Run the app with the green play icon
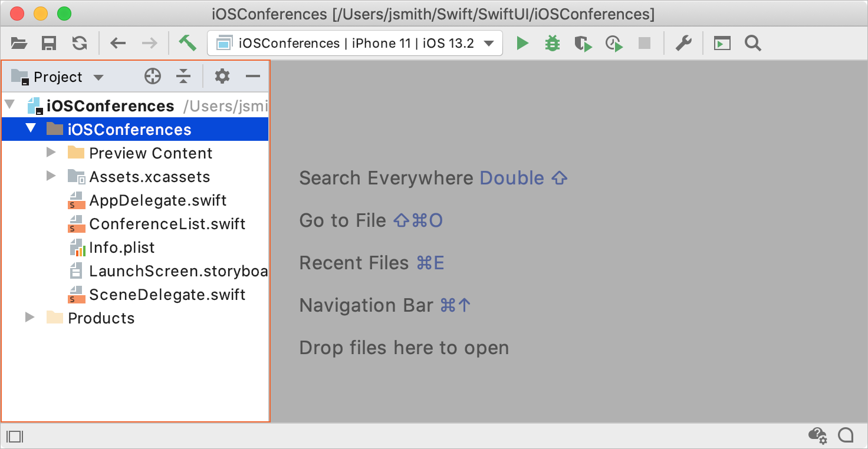 tap(522, 44)
